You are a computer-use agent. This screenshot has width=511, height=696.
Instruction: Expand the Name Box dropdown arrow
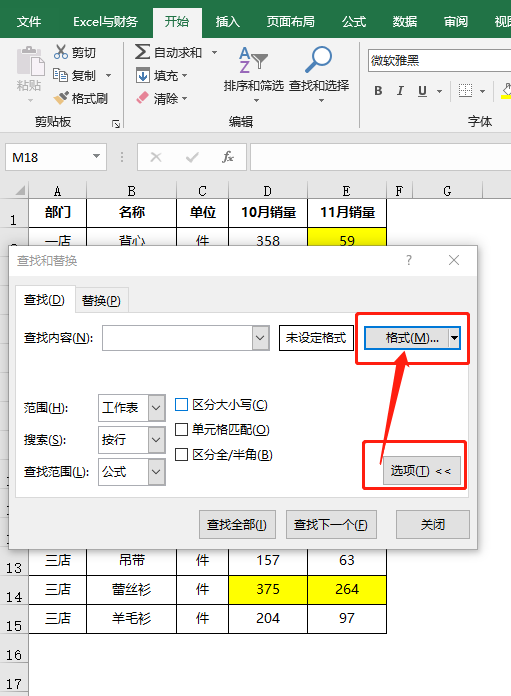pos(96,157)
